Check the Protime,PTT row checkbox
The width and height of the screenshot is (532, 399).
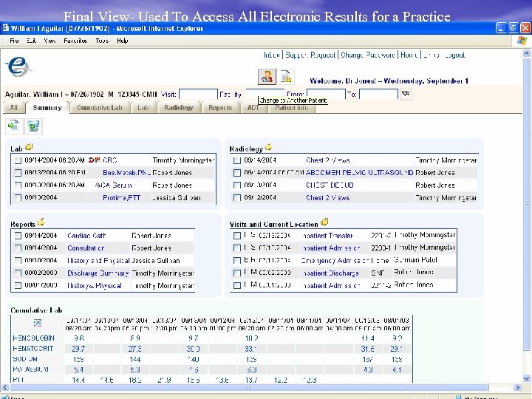(x=18, y=197)
